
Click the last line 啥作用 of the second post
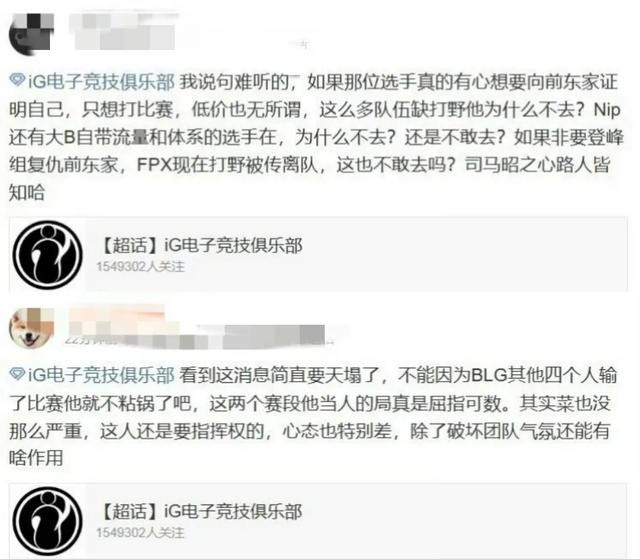pyautogui.click(x=36, y=458)
